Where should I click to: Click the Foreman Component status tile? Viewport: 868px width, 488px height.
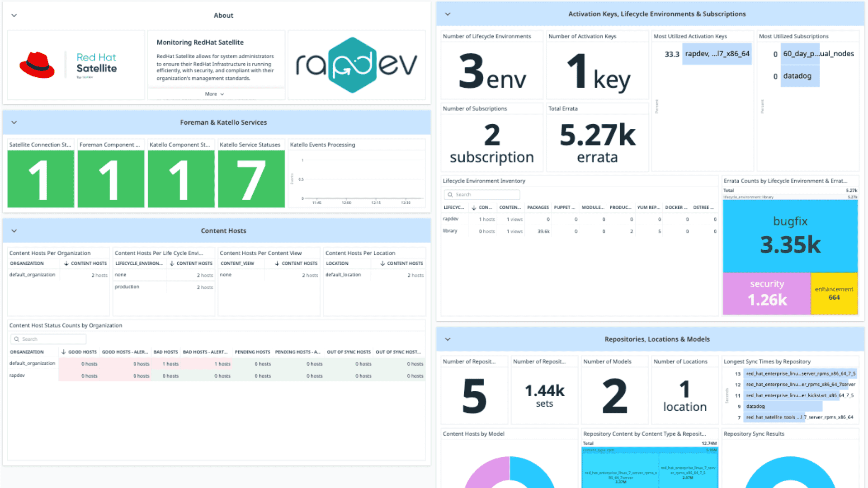[111, 179]
